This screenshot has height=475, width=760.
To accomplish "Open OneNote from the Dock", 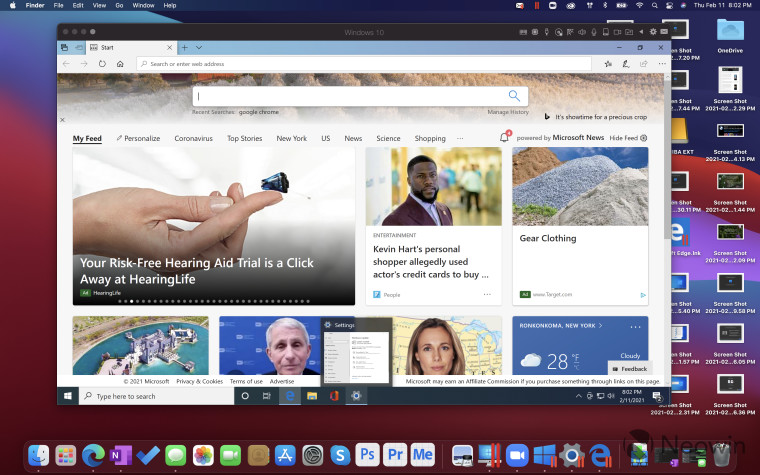I will pos(120,455).
